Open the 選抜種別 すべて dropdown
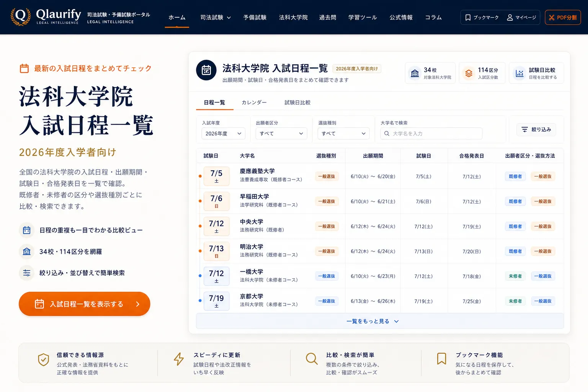The height and width of the screenshot is (392, 588). click(344, 134)
